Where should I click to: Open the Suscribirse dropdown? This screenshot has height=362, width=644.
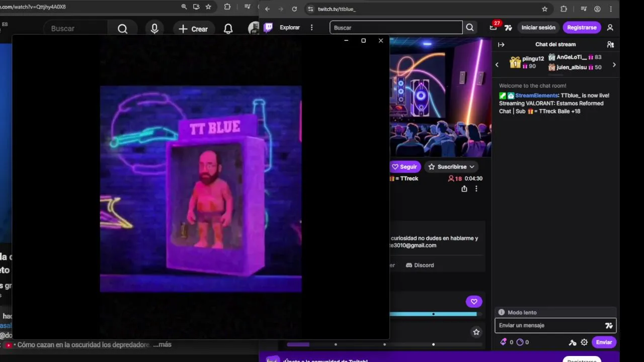click(x=451, y=167)
